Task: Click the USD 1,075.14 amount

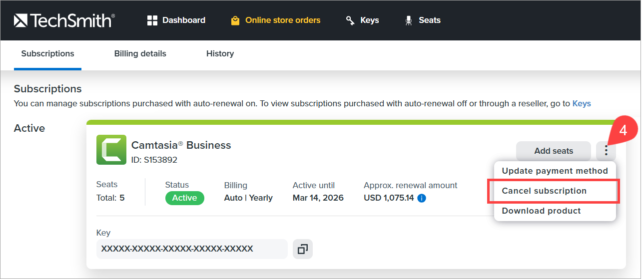Action: coord(389,198)
